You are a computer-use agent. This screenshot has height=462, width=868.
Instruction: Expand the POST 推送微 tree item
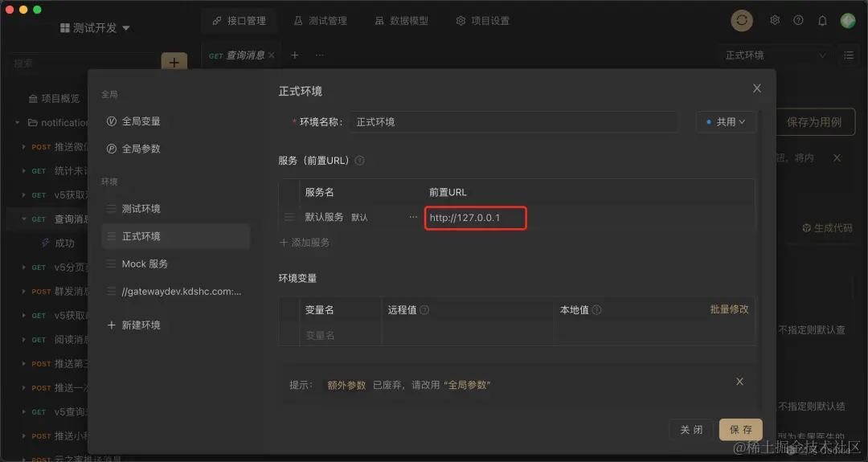(23, 147)
